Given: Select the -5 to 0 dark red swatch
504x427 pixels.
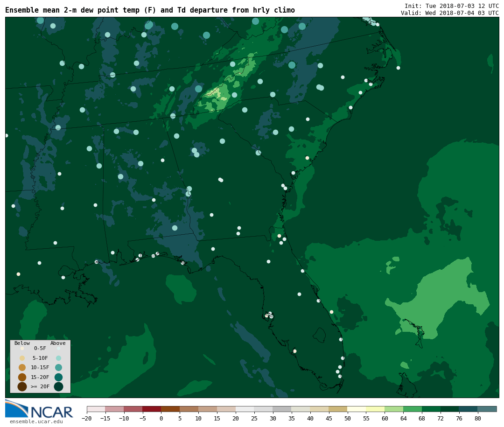Looking at the screenshot, I should pos(152,409).
